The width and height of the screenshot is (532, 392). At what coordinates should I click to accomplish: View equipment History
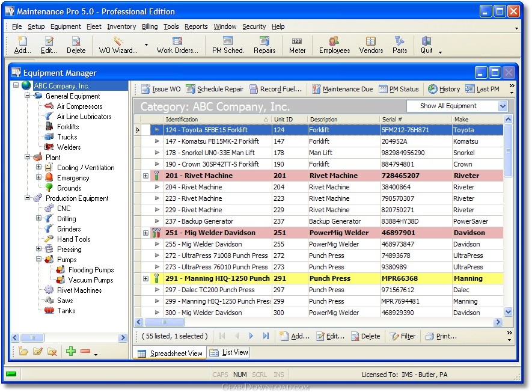(444, 89)
